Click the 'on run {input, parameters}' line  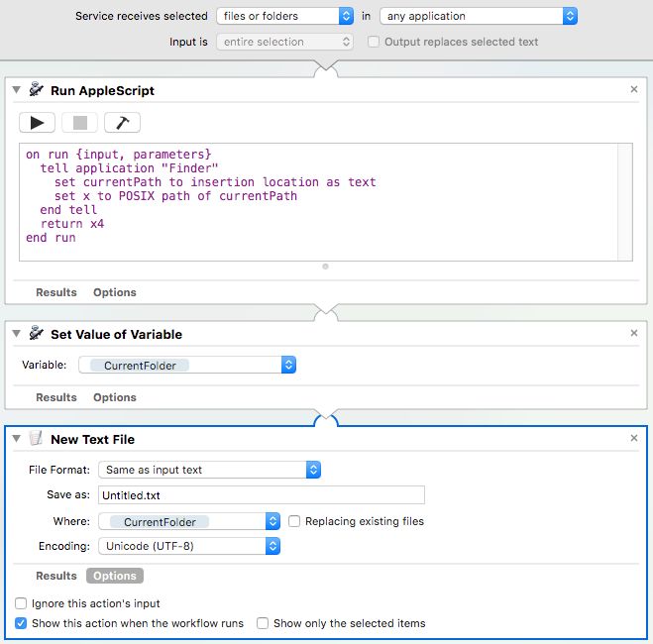click(x=119, y=155)
